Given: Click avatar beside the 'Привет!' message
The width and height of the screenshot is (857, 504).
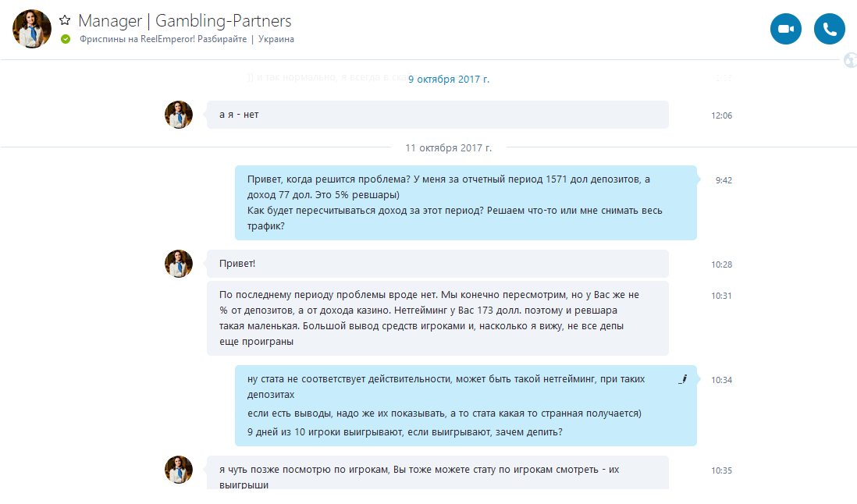Looking at the screenshot, I should tap(179, 264).
